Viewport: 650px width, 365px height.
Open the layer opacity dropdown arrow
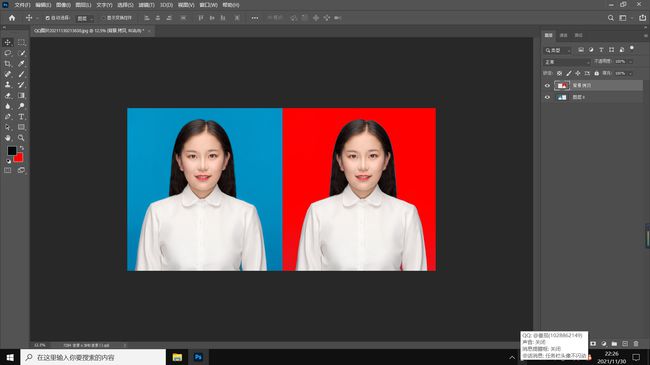pos(631,62)
